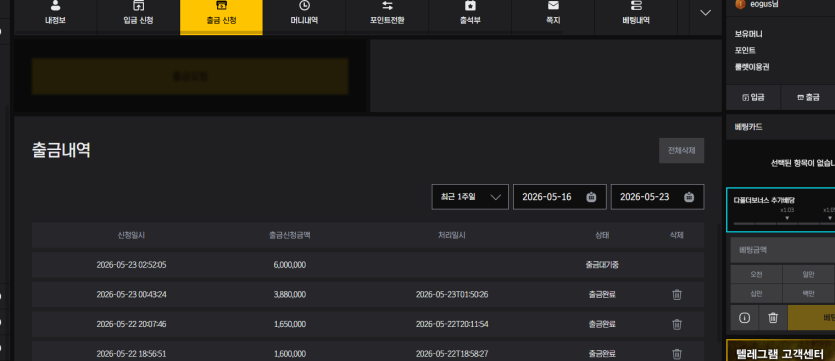
Task: Click the 포인트 label in sidebar
Action: [x=745, y=51]
